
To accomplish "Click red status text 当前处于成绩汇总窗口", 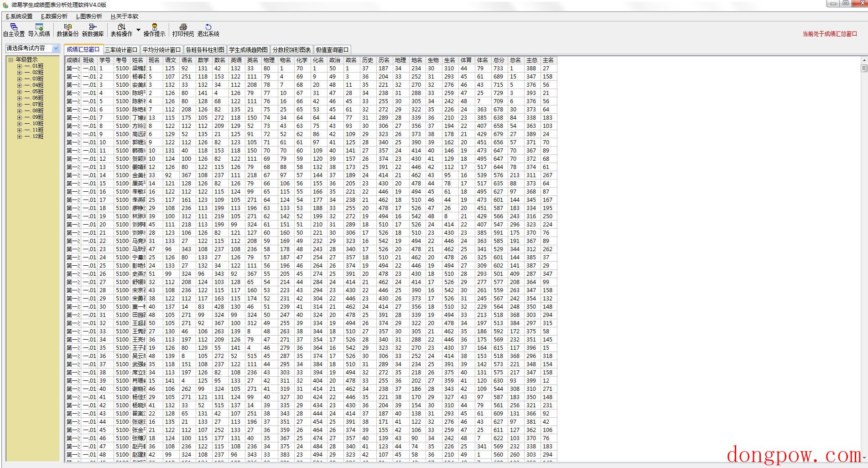I will tap(830, 34).
